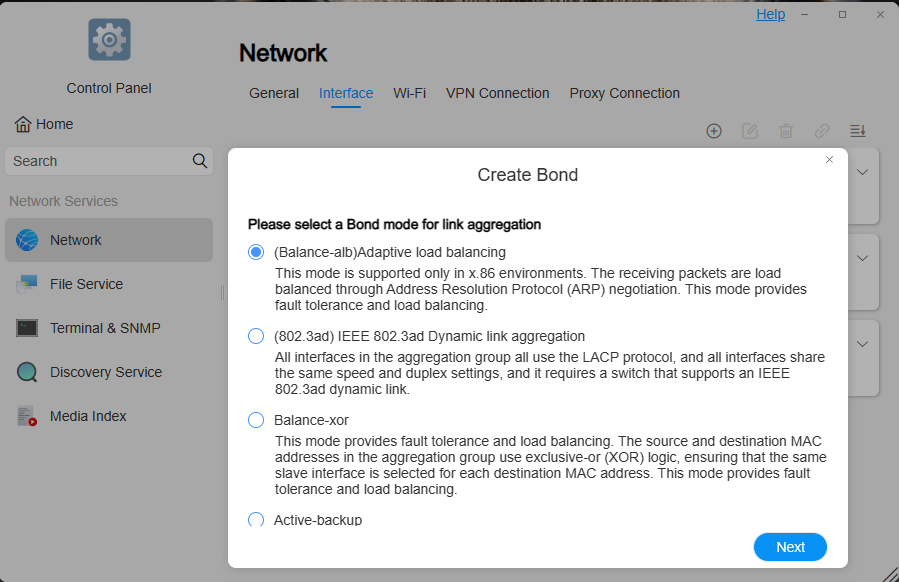This screenshot has width=899, height=582.
Task: Select the Active-backup radio button
Action: tap(256, 519)
